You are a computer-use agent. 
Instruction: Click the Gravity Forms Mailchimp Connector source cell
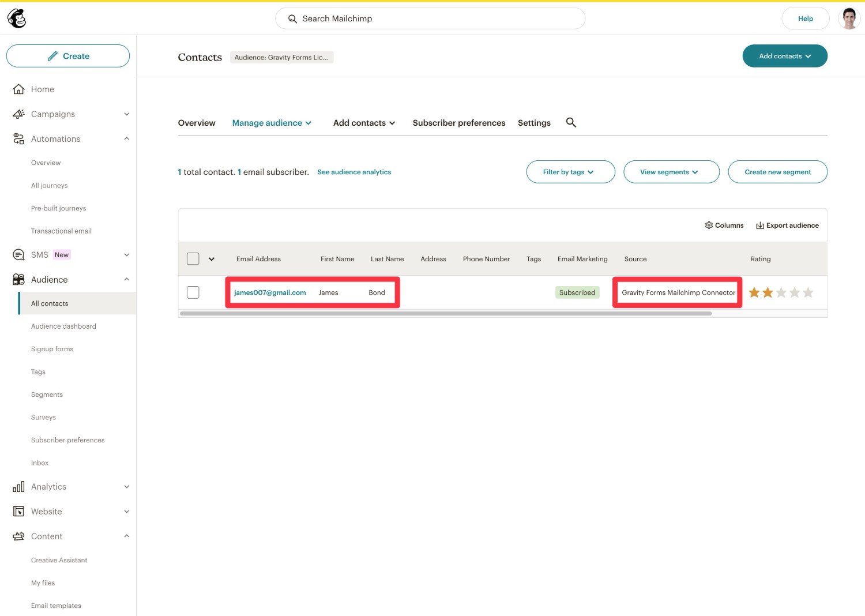(x=678, y=292)
